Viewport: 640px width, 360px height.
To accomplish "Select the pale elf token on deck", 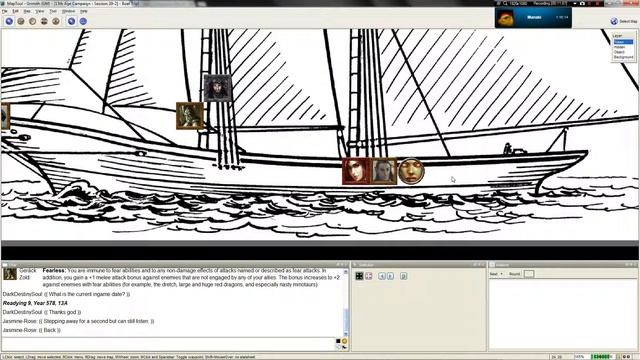I will click(x=384, y=171).
